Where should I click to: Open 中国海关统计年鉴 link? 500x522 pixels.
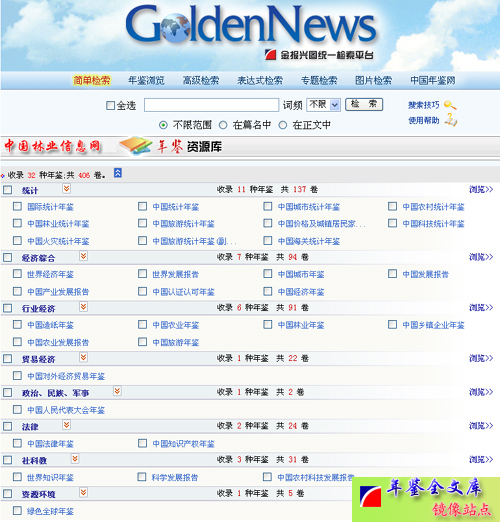(309, 241)
